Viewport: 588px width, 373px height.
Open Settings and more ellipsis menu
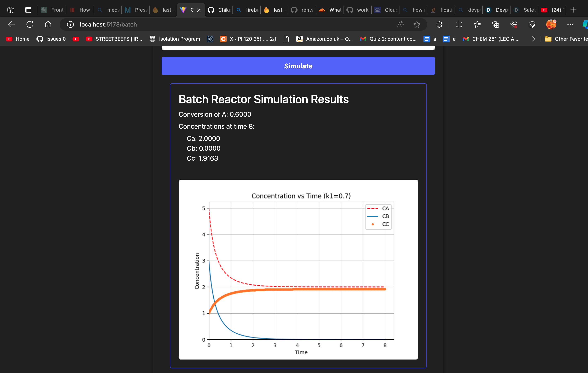point(570,24)
